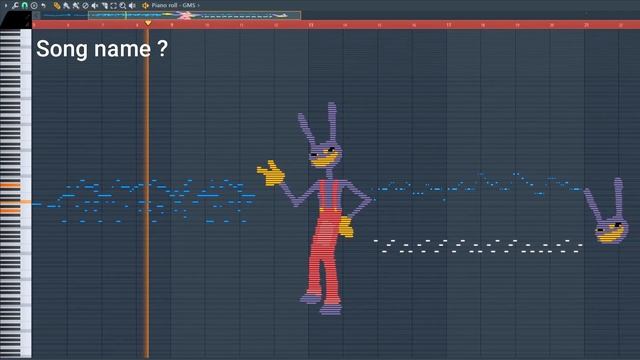Choose the dashed-rectangle Select tool

pos(113,6)
